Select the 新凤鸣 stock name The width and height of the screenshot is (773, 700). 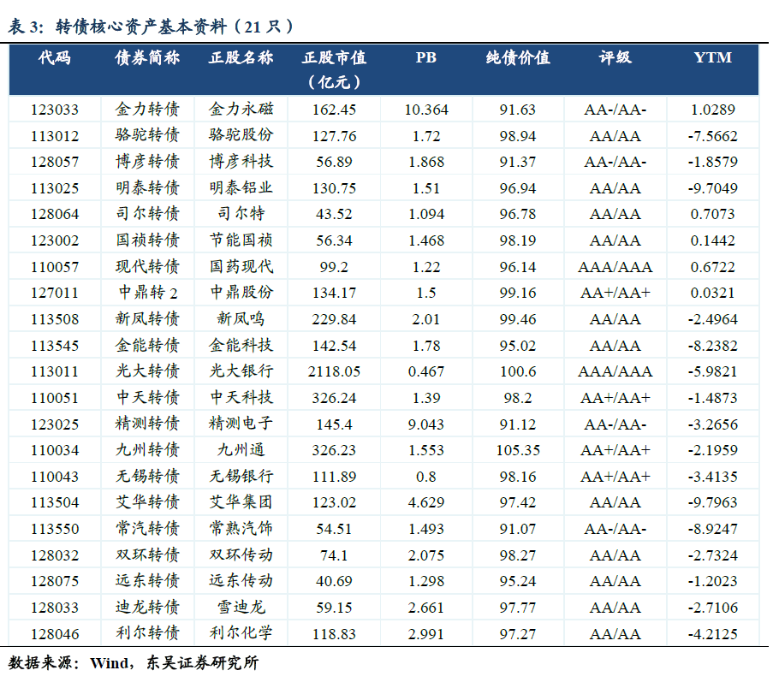coord(241,318)
